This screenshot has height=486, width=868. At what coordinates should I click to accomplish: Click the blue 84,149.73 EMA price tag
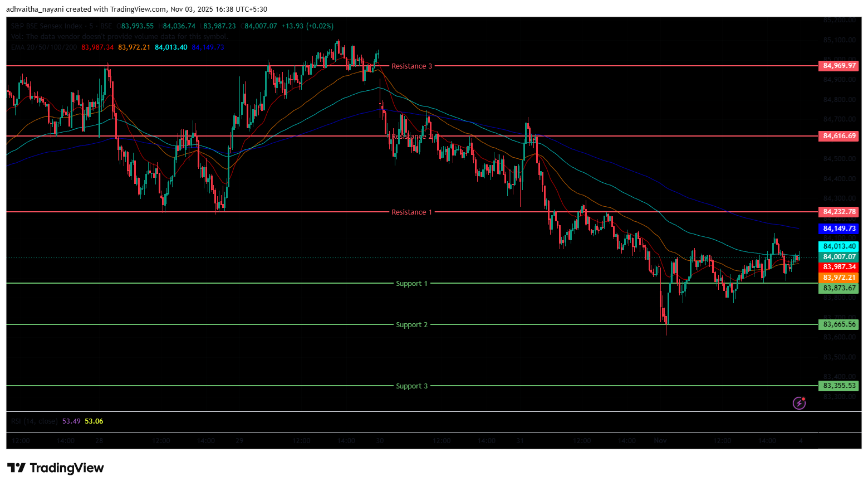(x=838, y=229)
